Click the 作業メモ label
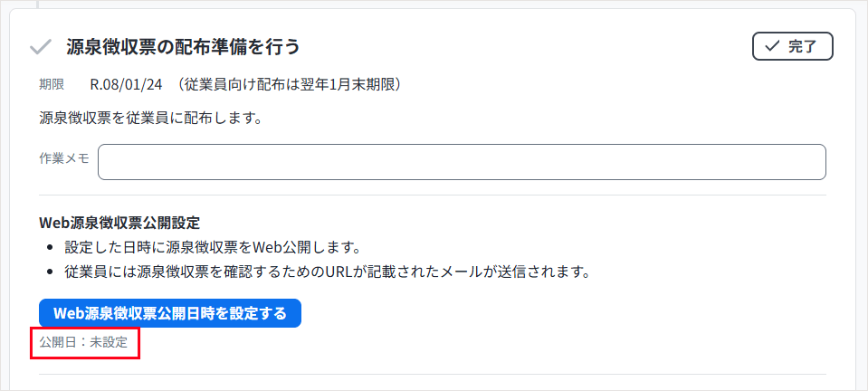 64,157
